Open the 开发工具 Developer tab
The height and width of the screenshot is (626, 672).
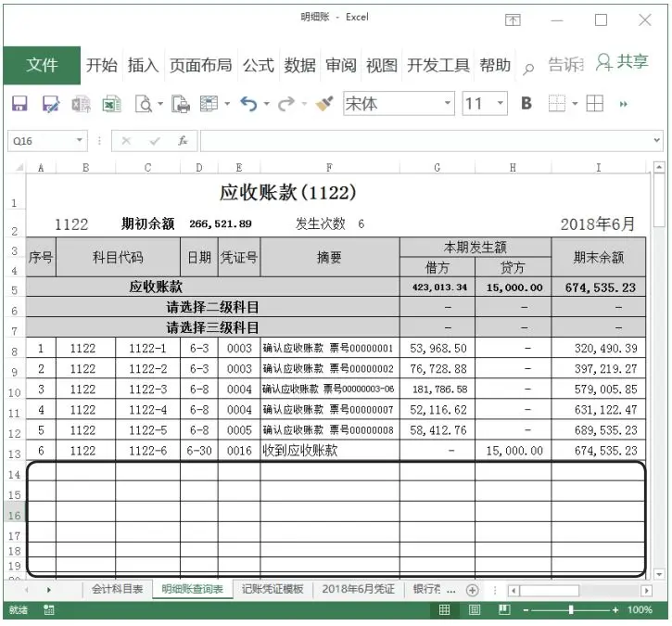(x=438, y=66)
